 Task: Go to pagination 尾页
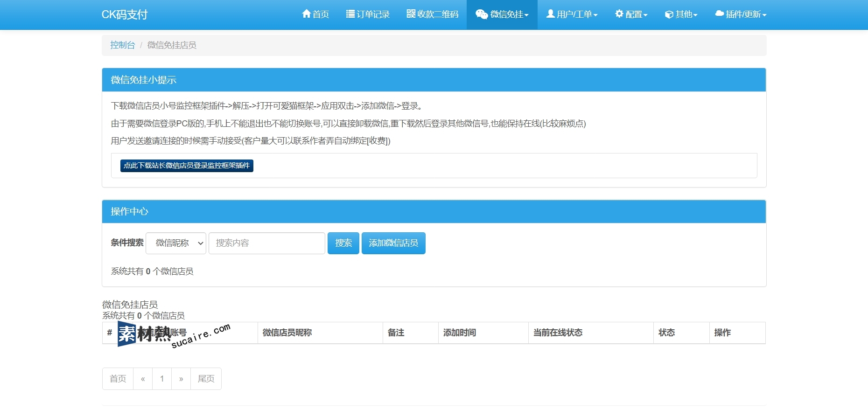(x=206, y=379)
